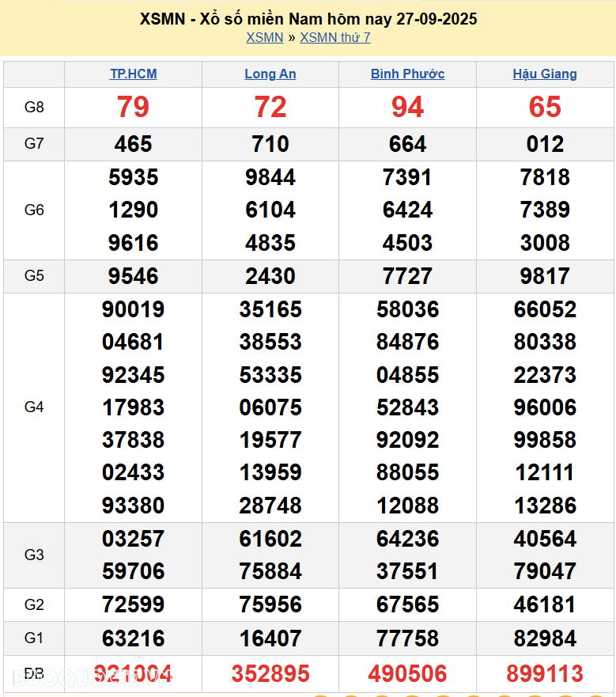Open the TP.HCM province link
Viewport: 616px width, 697px height.
(x=133, y=74)
